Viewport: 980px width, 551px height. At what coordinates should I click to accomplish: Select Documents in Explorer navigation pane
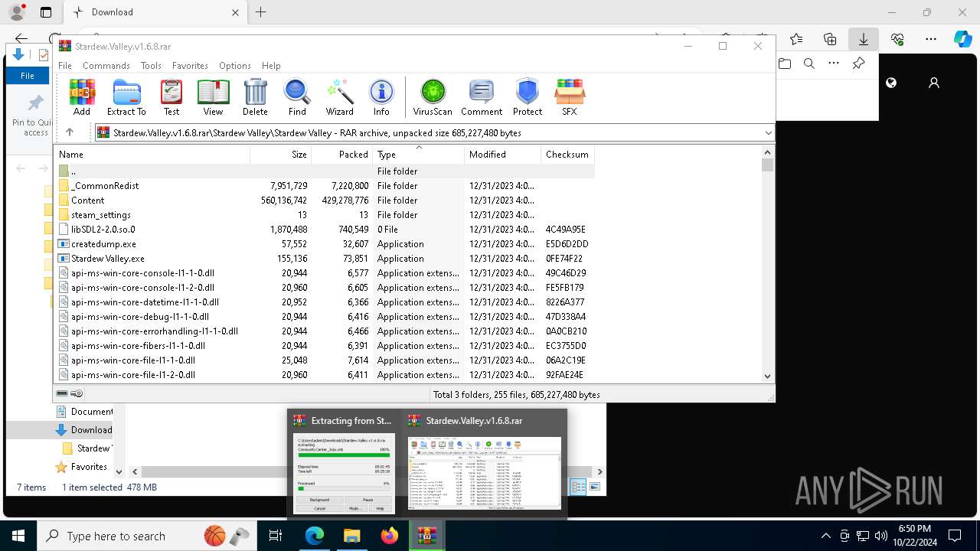click(91, 412)
